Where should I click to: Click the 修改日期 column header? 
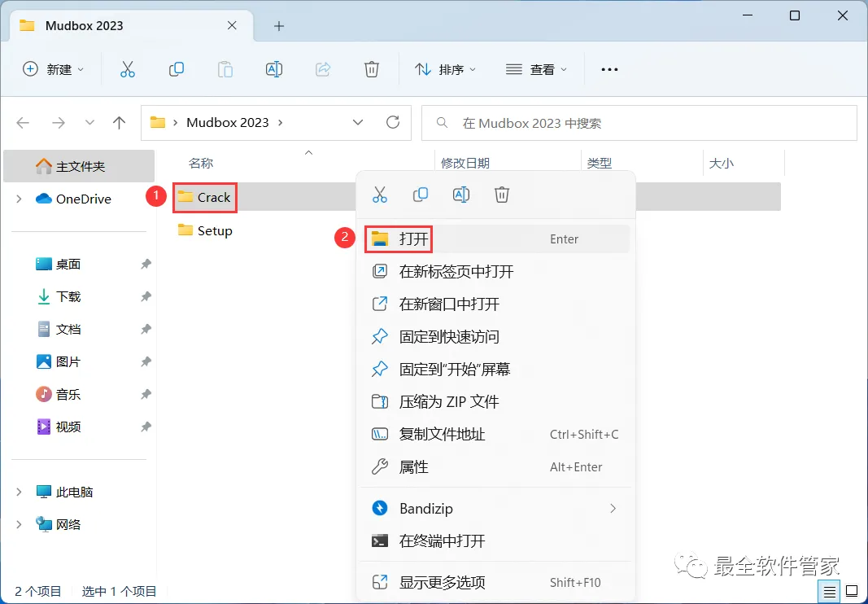tap(465, 163)
